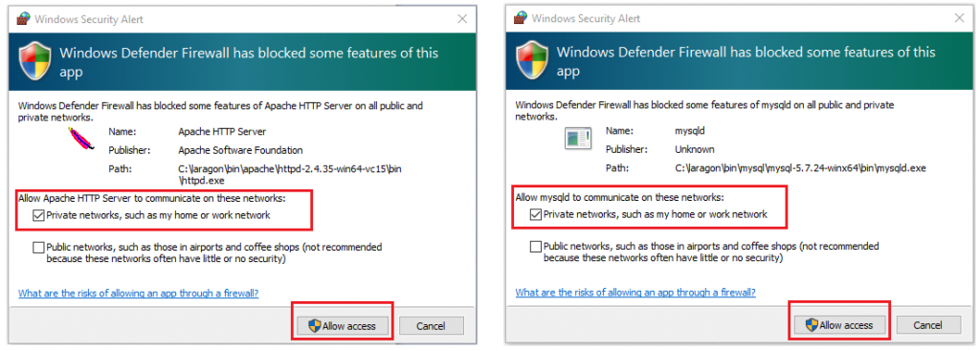Click the firewall title bar icon in mysqld dialog

click(x=520, y=19)
